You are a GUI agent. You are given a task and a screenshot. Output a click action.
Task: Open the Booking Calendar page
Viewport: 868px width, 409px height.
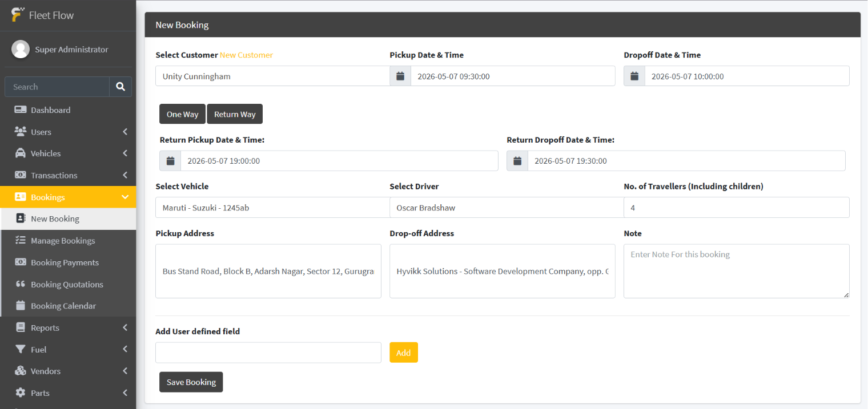point(69,306)
